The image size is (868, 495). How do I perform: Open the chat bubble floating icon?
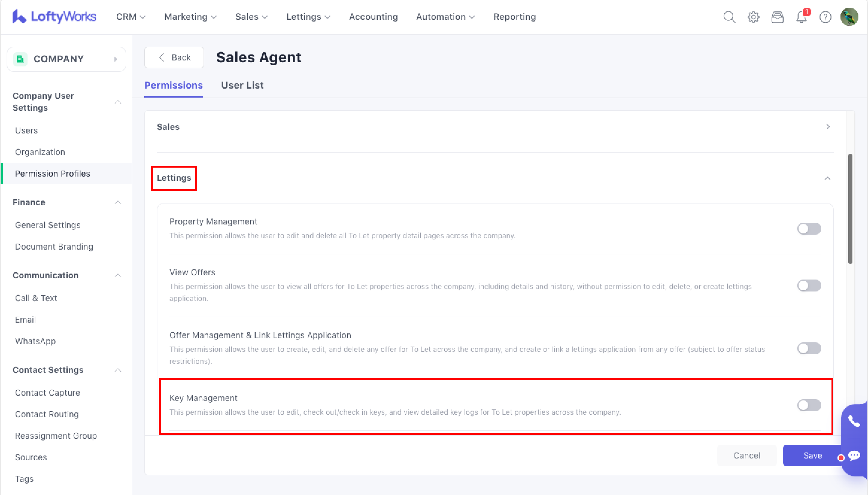[x=854, y=455]
